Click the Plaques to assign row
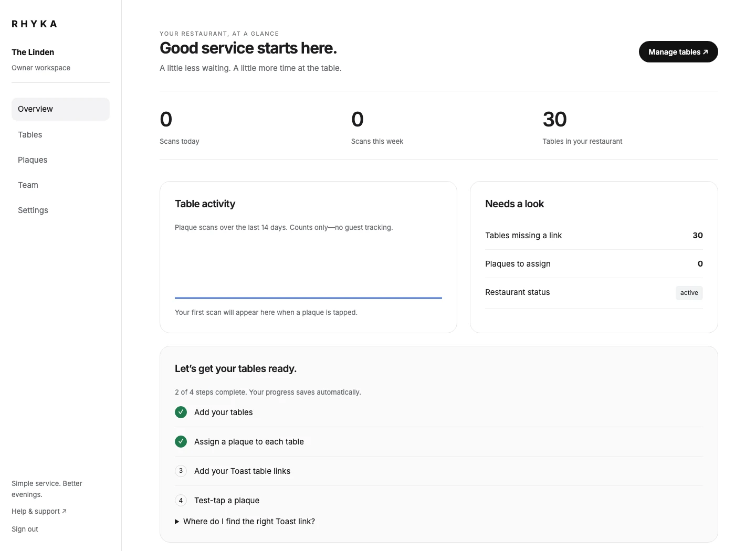Image resolution: width=756 pixels, height=551 pixels. point(594,264)
